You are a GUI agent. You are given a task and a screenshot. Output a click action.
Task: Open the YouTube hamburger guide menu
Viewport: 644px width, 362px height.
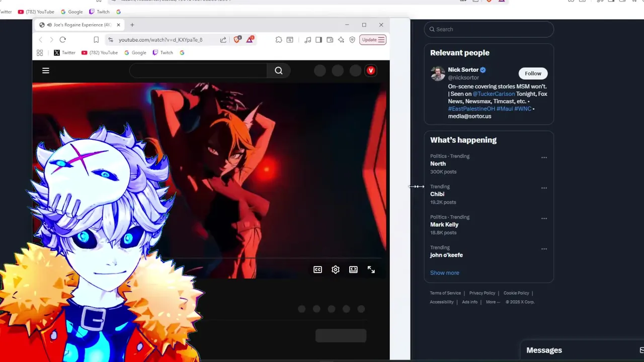[x=46, y=71]
